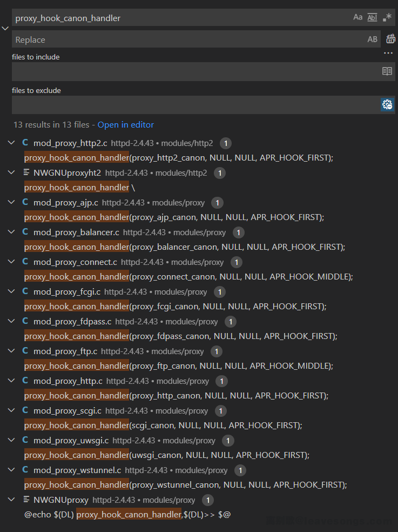This screenshot has height=532, width=398.
Task: Toggle Preserve Case in replace field
Action: click(372, 39)
